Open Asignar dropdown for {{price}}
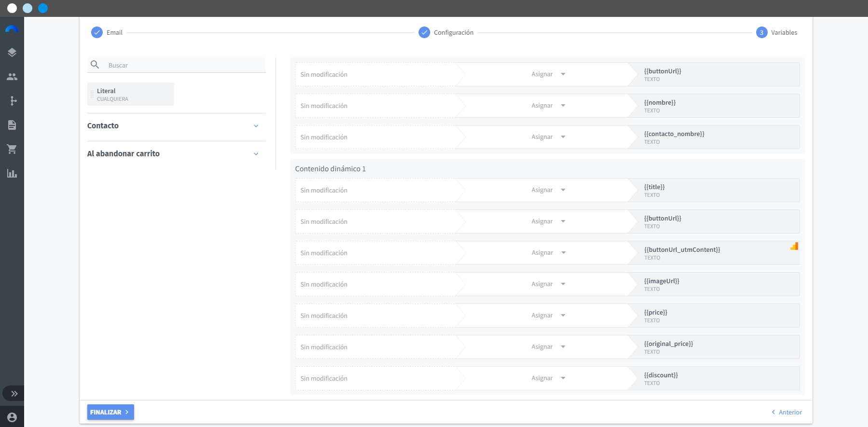Screen dimensions: 868x427 548,316
